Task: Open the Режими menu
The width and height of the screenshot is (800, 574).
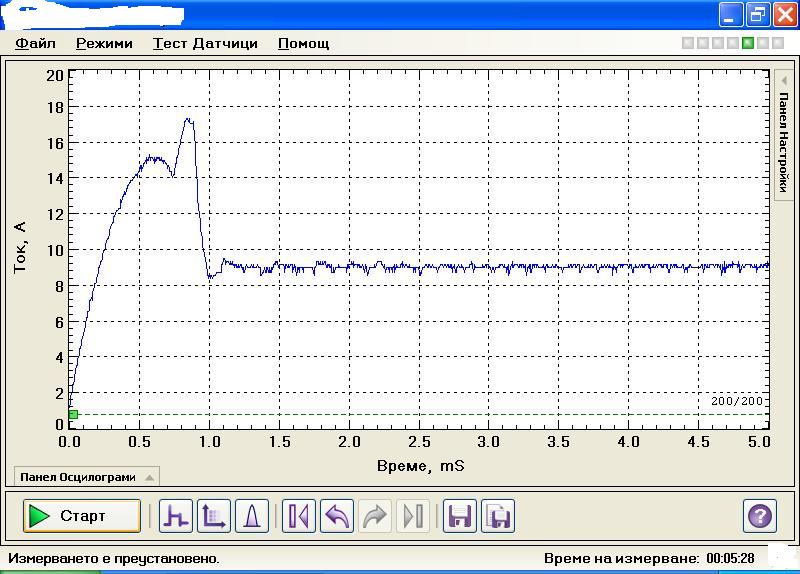Action: (104, 43)
